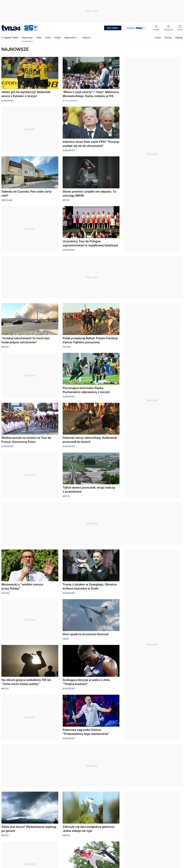Viewport: 184px width, 868px height.
Task: Open 'Skwar powróci i prędko nie odpuści' headline
Action: (89, 193)
